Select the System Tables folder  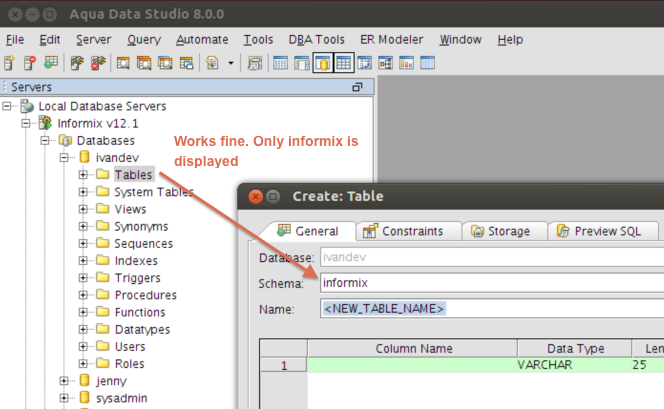[154, 192]
